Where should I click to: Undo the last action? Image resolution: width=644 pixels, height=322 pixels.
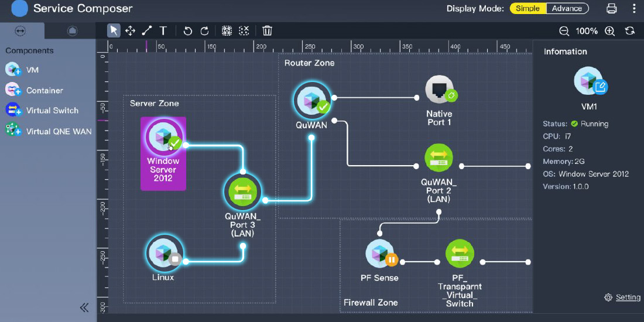pyautogui.click(x=188, y=30)
